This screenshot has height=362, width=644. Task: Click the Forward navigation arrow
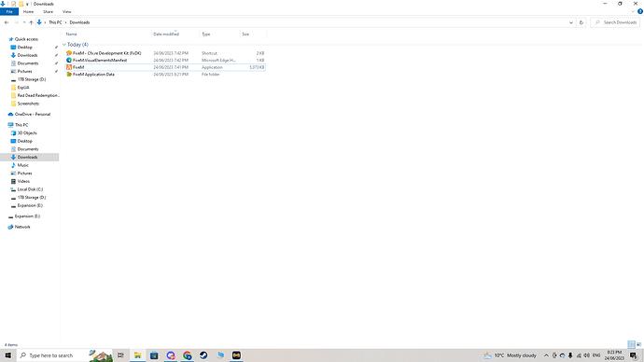(17, 22)
